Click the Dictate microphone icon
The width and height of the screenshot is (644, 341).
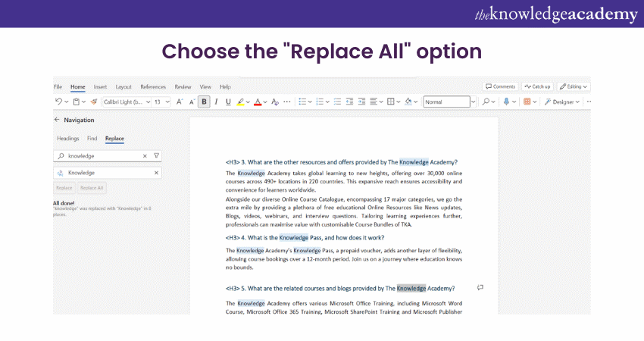pos(506,102)
